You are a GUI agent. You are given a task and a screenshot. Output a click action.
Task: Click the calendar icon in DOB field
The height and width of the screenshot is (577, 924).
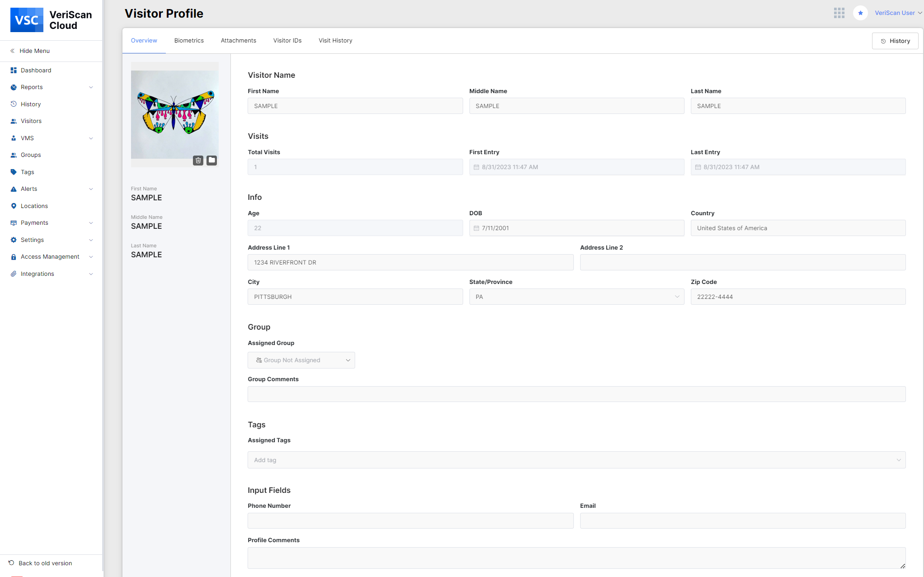tap(476, 228)
